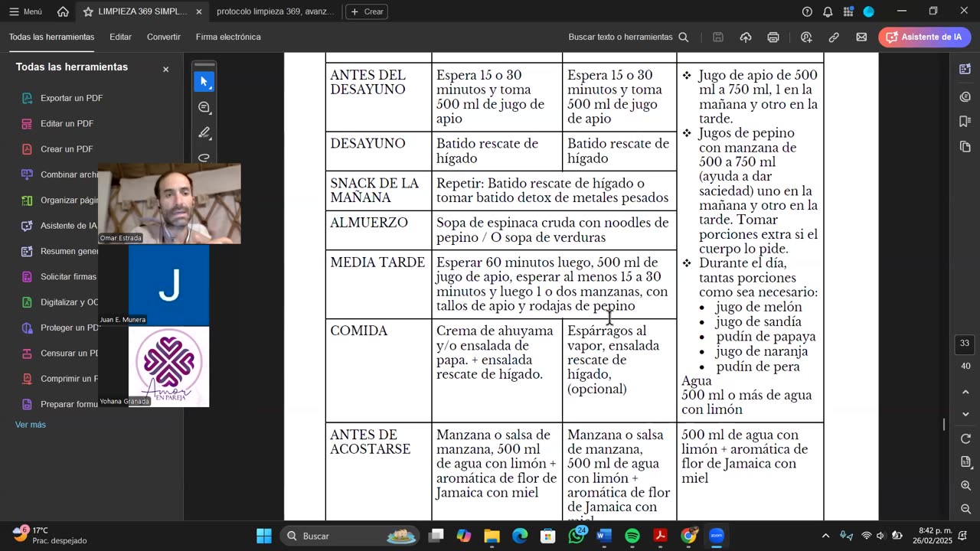This screenshot has width=980, height=551.
Task: Click the upload to cloud icon
Action: (x=746, y=37)
